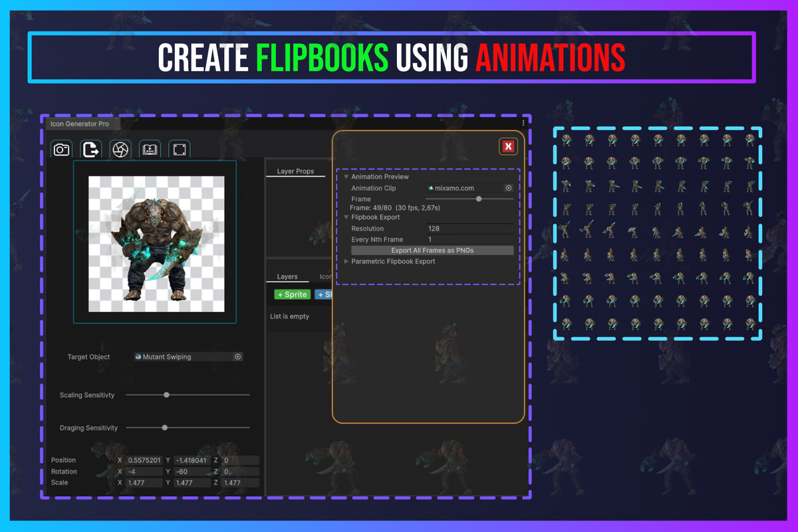
Task: Collapse the Flipbook Export section
Action: pyautogui.click(x=346, y=217)
